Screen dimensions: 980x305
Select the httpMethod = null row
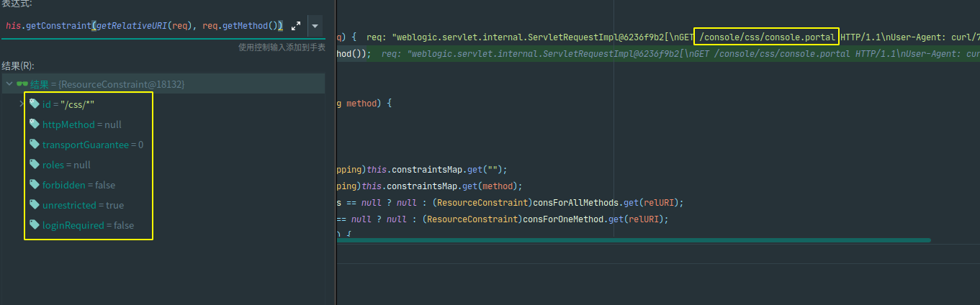[82, 124]
